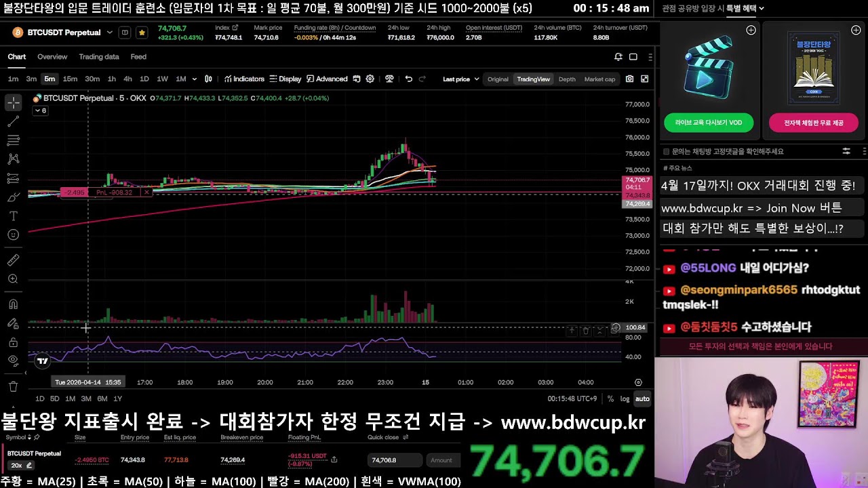
Task: Collapse the indicator legend showing 6
Action: (40, 110)
